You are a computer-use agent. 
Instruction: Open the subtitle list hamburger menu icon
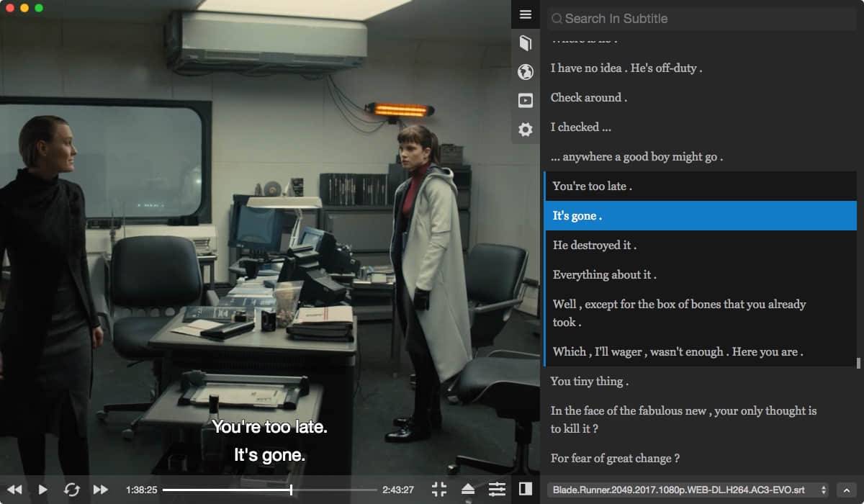[526, 14]
